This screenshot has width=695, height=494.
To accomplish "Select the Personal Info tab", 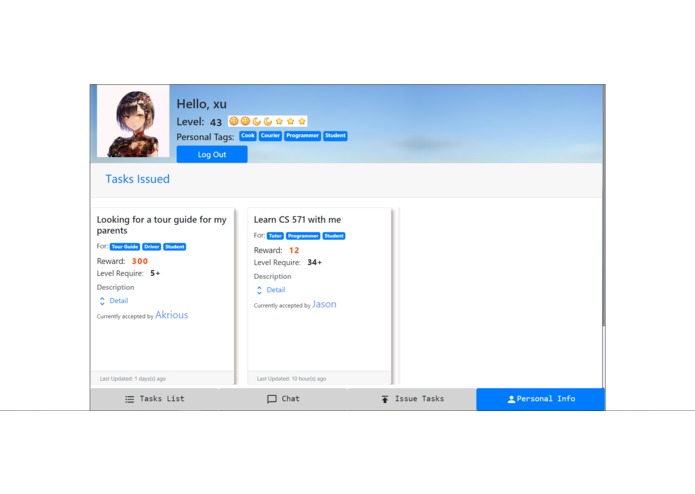I will pyautogui.click(x=541, y=399).
